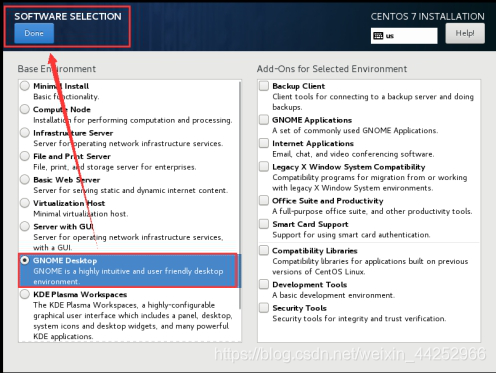496x373 pixels.
Task: Select Server with GUI option
Action: [x=25, y=226]
